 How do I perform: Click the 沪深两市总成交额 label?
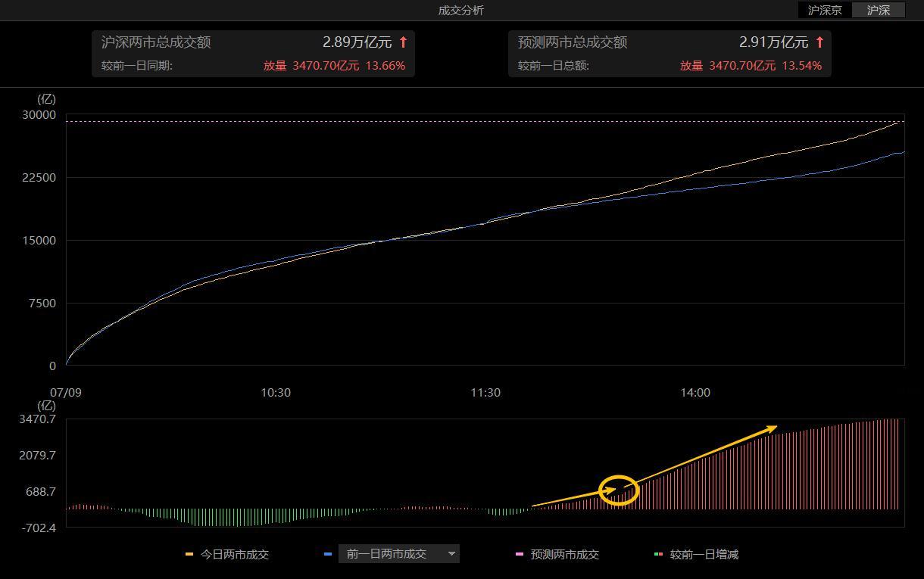[x=156, y=42]
